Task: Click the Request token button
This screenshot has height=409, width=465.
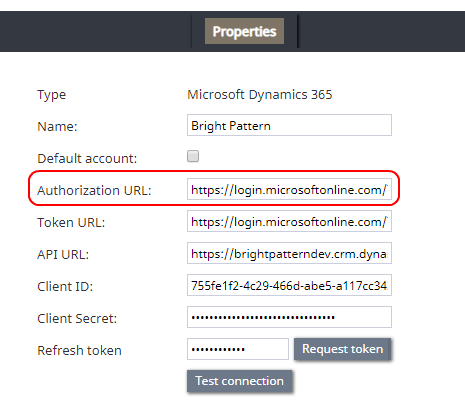Action: [342, 349]
